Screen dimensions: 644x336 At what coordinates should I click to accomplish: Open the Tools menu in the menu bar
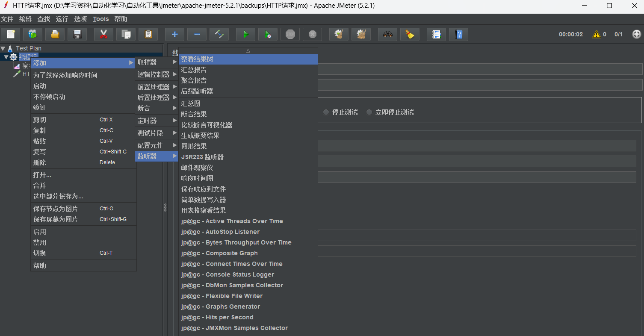pos(101,19)
